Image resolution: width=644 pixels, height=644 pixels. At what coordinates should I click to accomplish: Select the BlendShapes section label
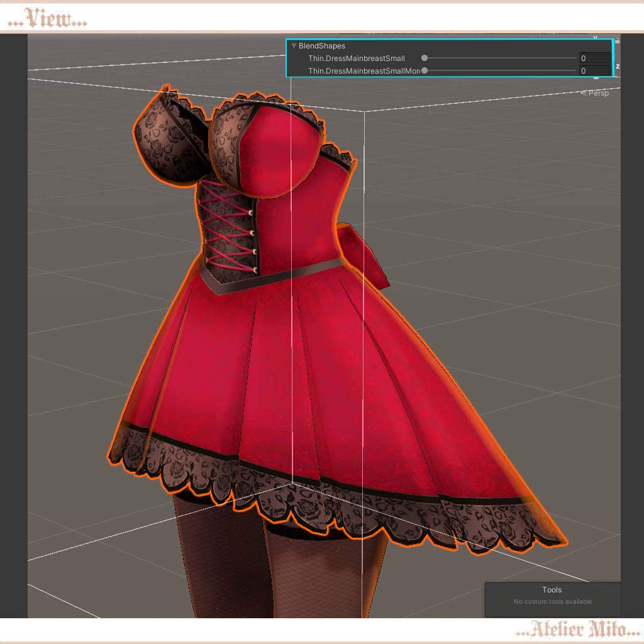[321, 45]
